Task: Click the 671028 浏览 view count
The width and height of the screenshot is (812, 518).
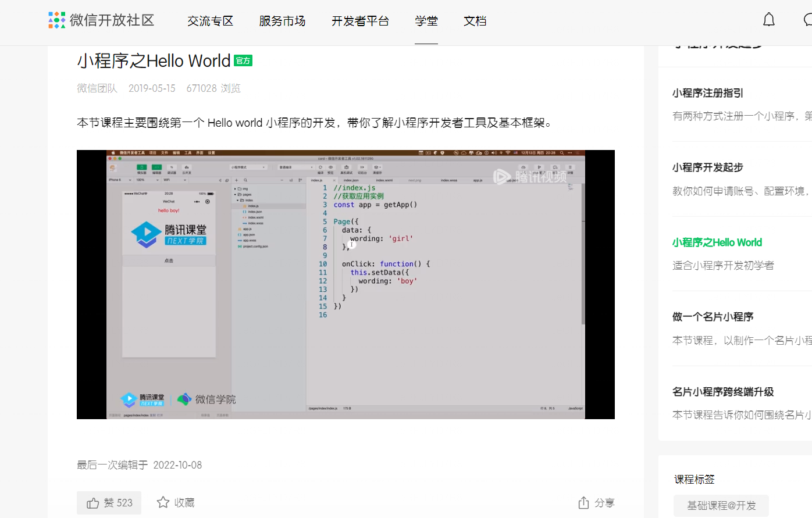Action: coord(213,88)
